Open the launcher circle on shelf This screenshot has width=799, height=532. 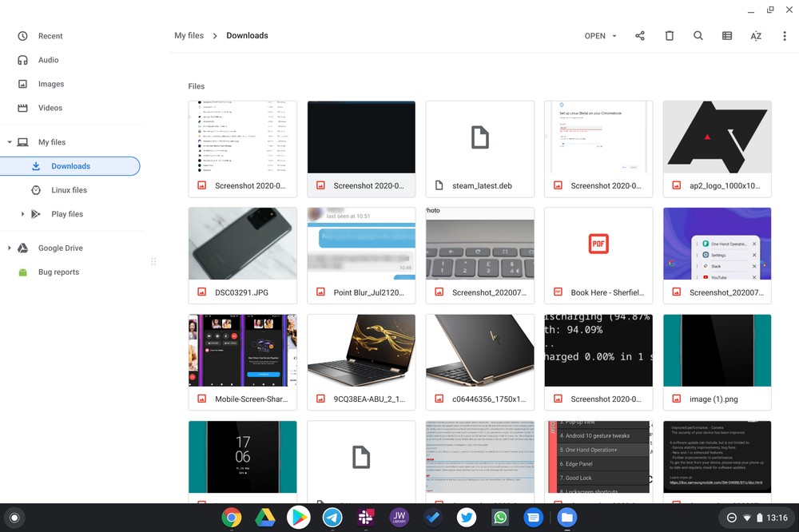pyautogui.click(x=14, y=518)
